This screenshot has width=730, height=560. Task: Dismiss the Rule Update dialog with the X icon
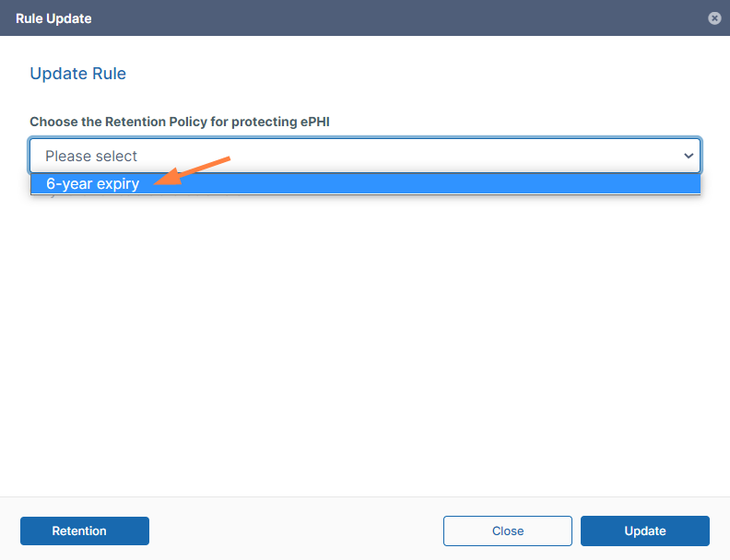click(714, 18)
